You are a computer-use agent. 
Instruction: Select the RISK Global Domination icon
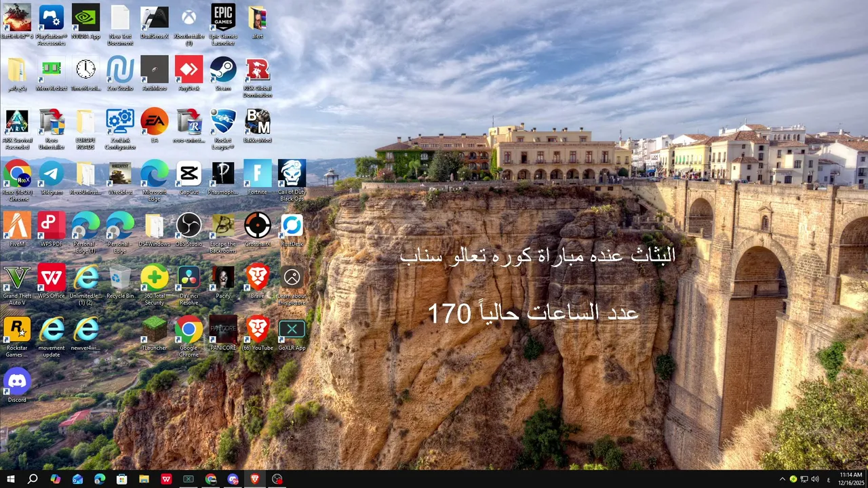[258, 78]
